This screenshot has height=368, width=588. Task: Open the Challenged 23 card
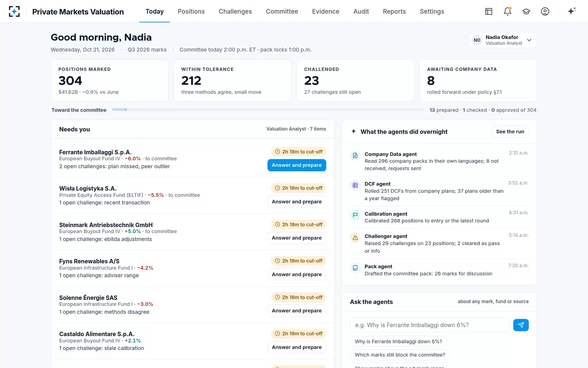(x=355, y=81)
